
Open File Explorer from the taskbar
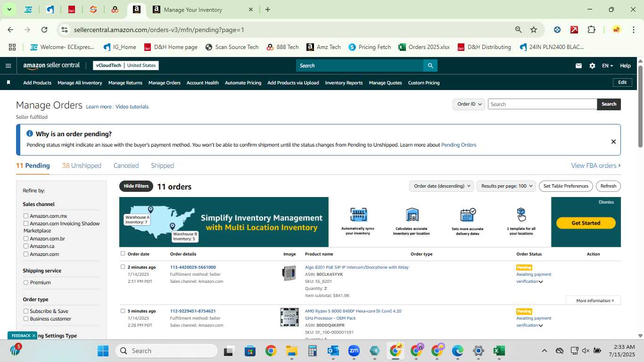point(291,351)
